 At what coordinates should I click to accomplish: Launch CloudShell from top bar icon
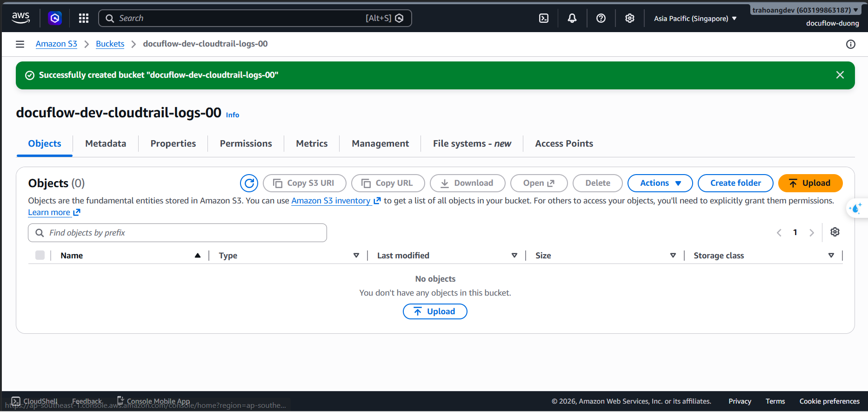544,18
